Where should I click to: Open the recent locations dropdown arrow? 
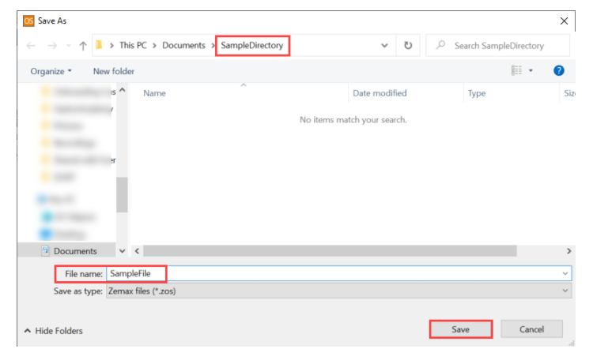69,46
